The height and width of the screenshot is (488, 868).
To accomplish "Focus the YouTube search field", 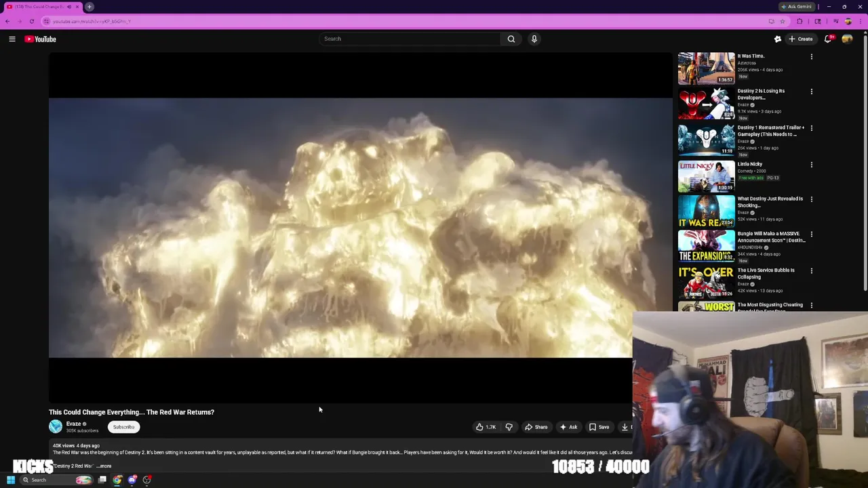I will (x=410, y=39).
